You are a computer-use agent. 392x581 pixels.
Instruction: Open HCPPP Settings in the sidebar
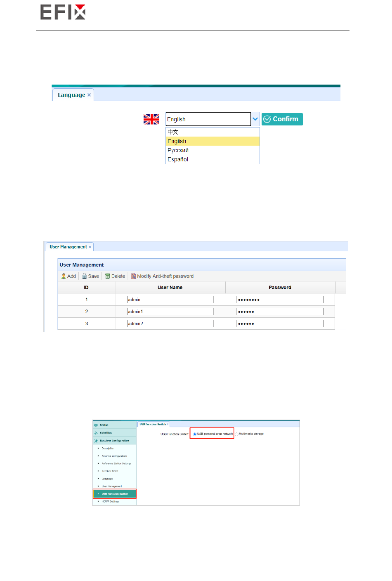110,501
